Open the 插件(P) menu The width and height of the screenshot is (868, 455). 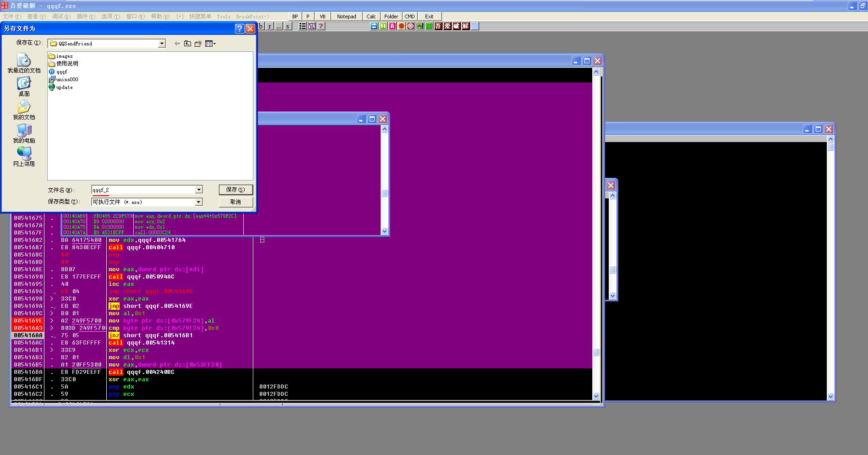click(x=86, y=16)
